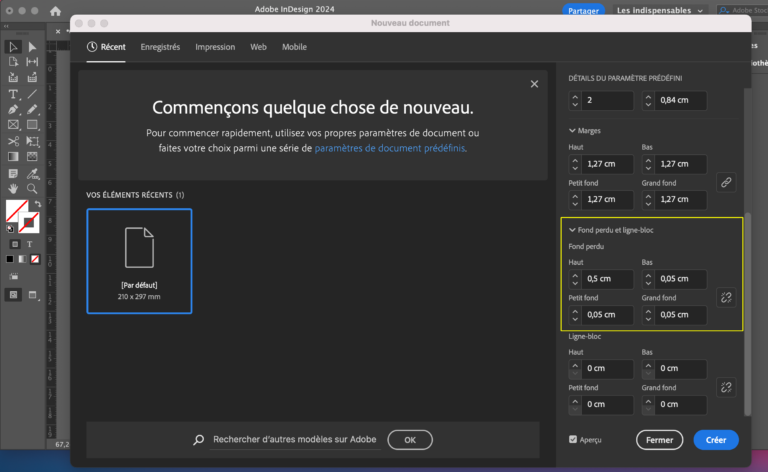Select the Free Transform tool
The image size is (768, 472).
[x=32, y=142]
